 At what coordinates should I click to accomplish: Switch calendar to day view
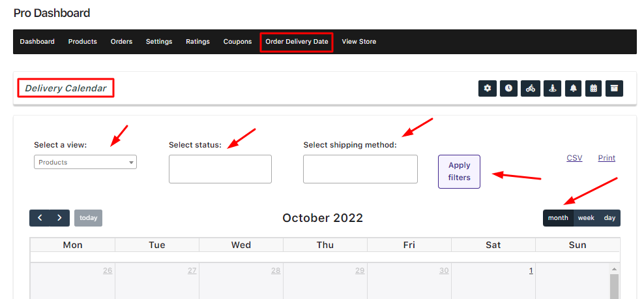pos(609,218)
